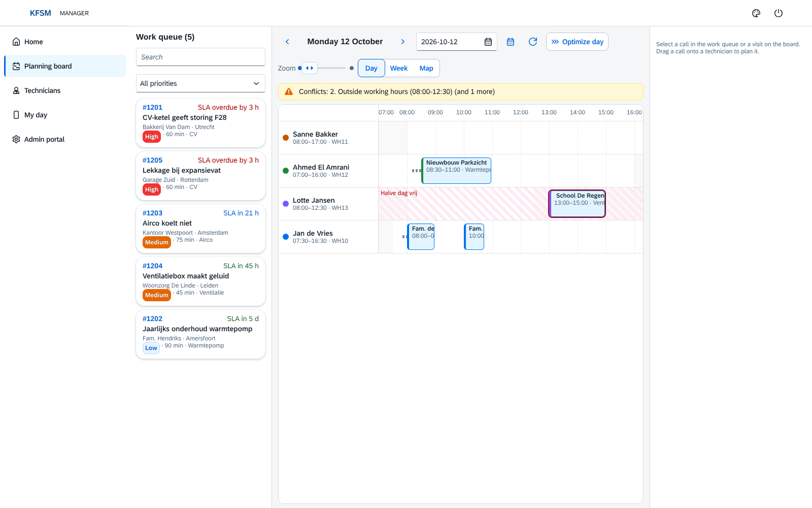
Task: Switch to Day view
Action: [371, 68]
